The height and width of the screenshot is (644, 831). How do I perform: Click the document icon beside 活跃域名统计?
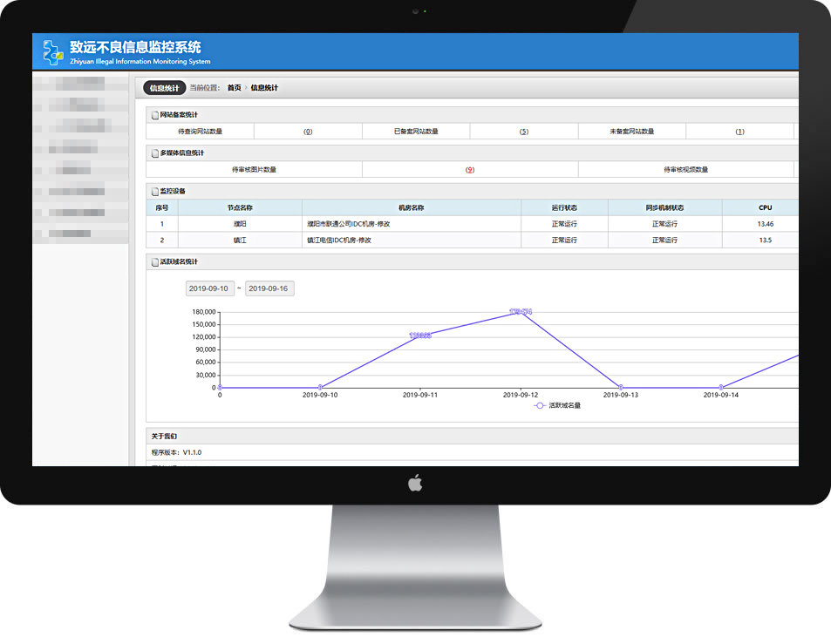[155, 261]
